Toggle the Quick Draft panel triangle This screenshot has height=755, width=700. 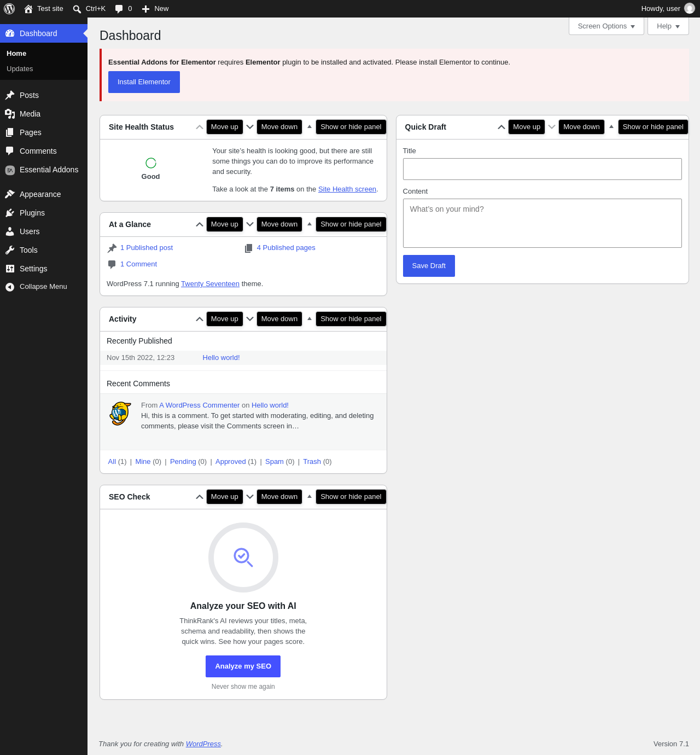(x=611, y=127)
